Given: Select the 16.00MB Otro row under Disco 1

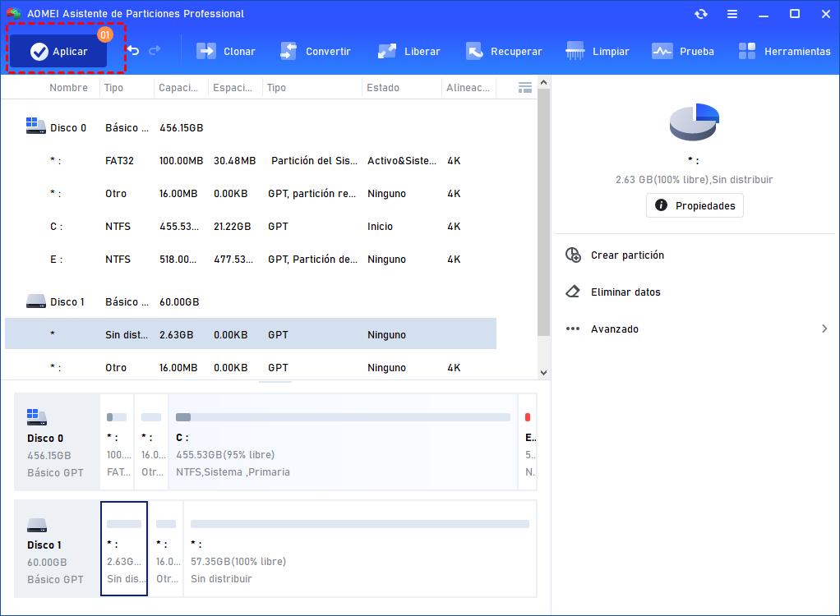Looking at the screenshot, I should pos(251,368).
